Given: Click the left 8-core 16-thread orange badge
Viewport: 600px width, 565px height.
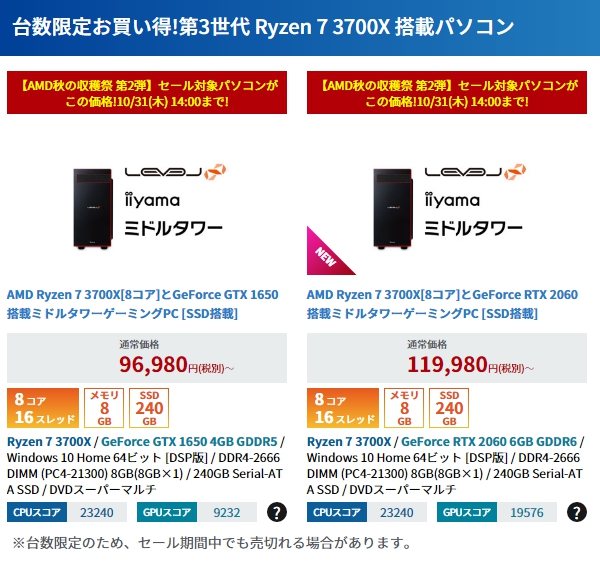Looking at the screenshot, I should pyautogui.click(x=43, y=408).
